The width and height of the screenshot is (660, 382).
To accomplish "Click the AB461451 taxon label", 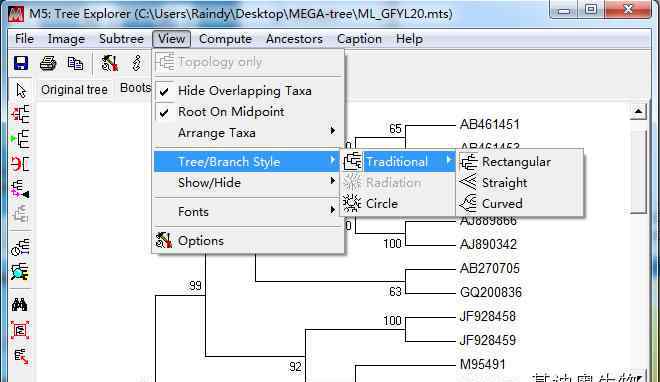I will (x=490, y=125).
